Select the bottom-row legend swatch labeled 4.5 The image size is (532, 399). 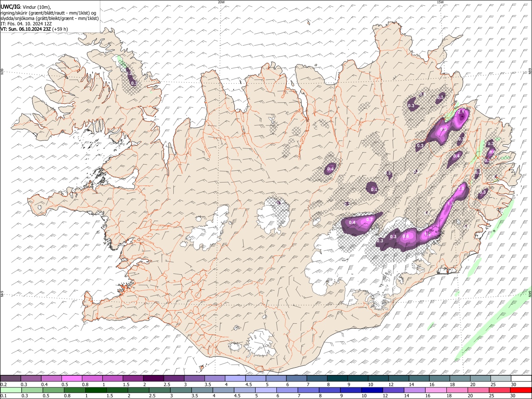(x=244, y=390)
